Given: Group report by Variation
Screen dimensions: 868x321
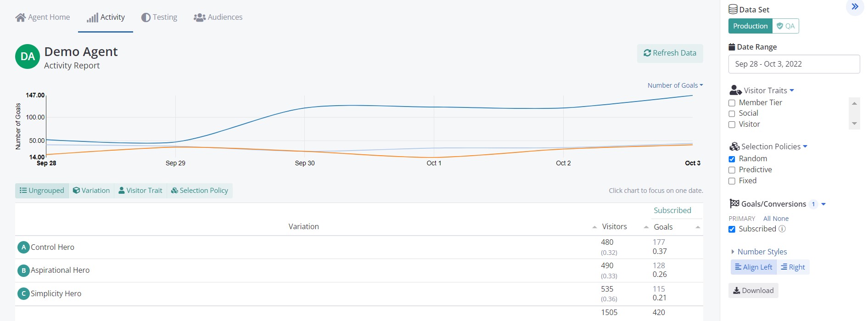Looking at the screenshot, I should click(91, 191).
